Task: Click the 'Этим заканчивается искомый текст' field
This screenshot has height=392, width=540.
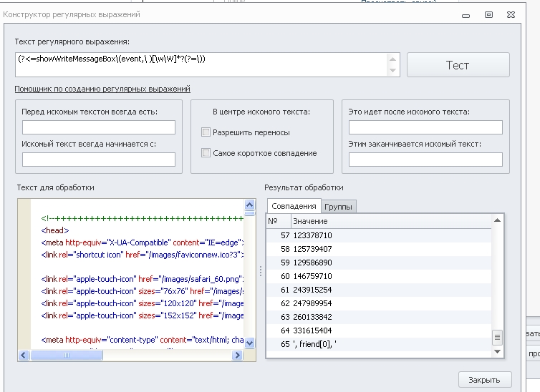Action: [425, 160]
